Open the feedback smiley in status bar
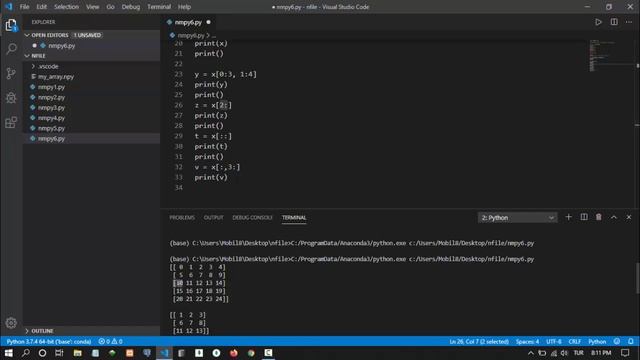Viewport: 640px width, 360px height. tap(617, 341)
